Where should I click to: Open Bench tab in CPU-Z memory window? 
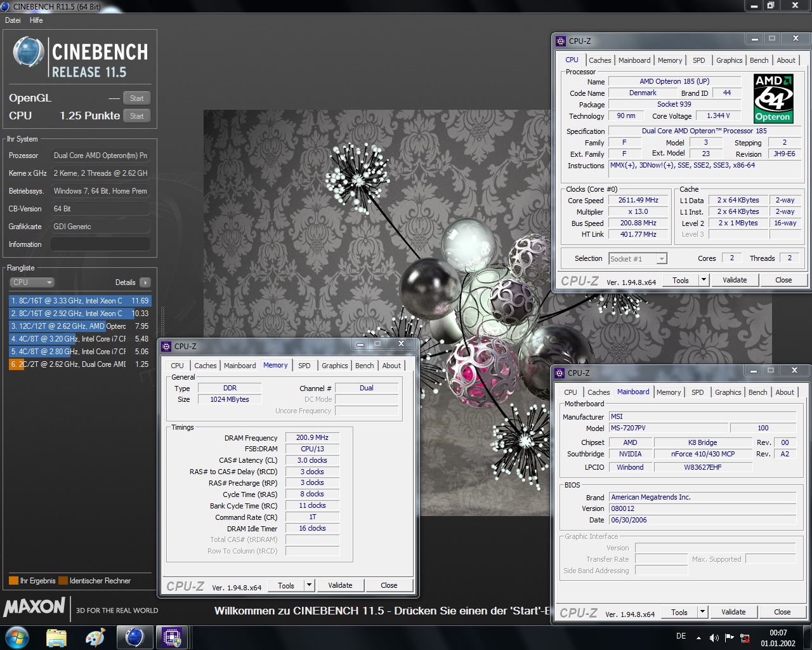[365, 366]
